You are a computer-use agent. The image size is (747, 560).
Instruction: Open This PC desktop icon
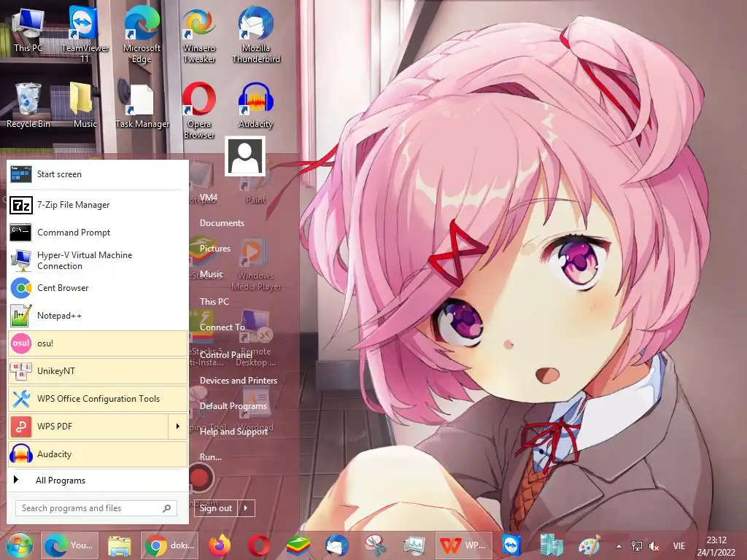[28, 29]
